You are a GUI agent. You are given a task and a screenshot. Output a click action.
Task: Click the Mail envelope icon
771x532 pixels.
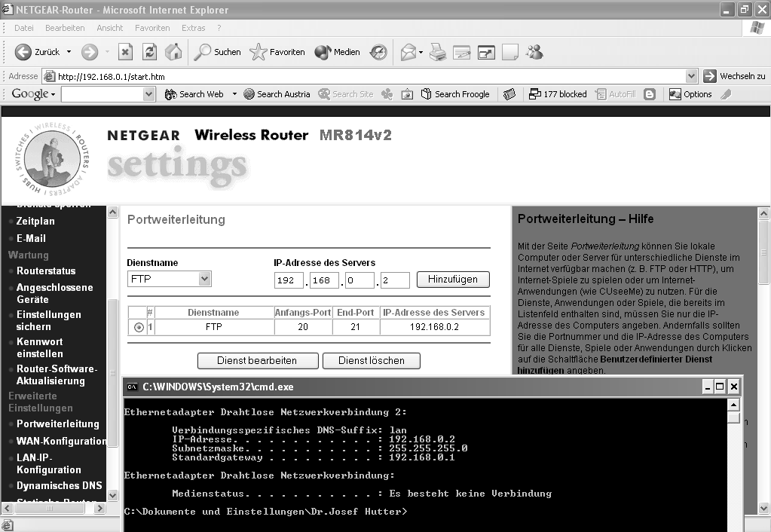click(408, 52)
